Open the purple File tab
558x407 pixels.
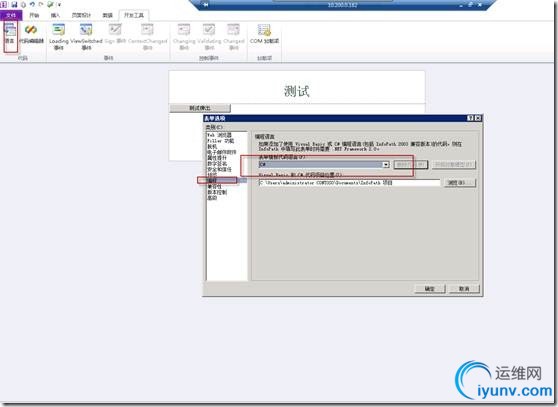point(11,15)
